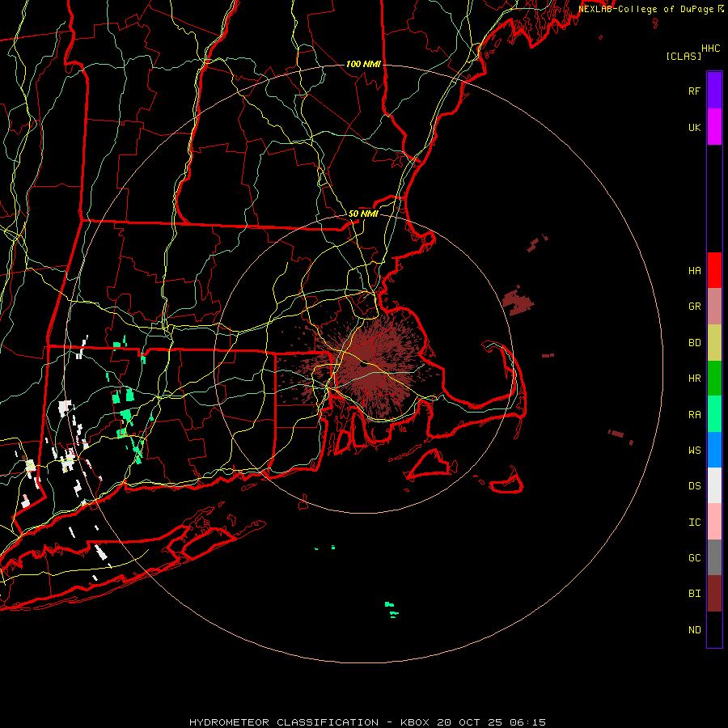Click the "HHC" product label

(x=710, y=49)
